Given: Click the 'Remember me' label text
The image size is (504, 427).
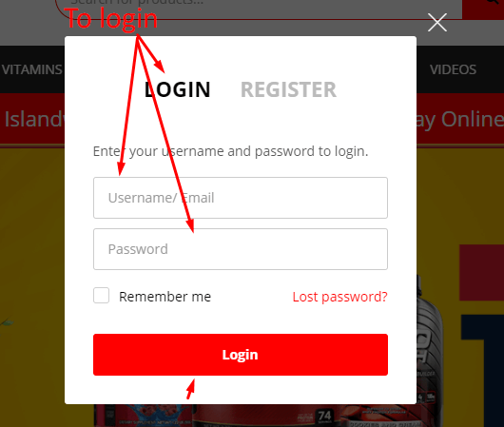Looking at the screenshot, I should coord(165,297).
